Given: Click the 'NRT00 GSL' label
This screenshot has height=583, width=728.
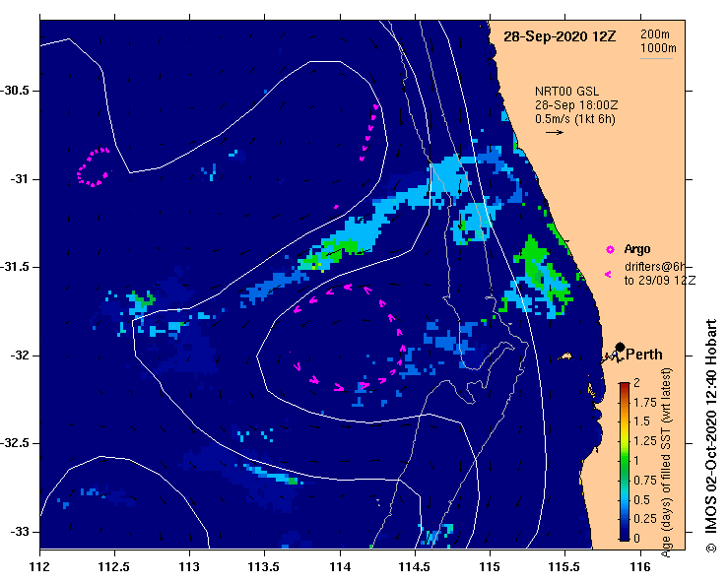Looking at the screenshot, I should (x=566, y=92).
